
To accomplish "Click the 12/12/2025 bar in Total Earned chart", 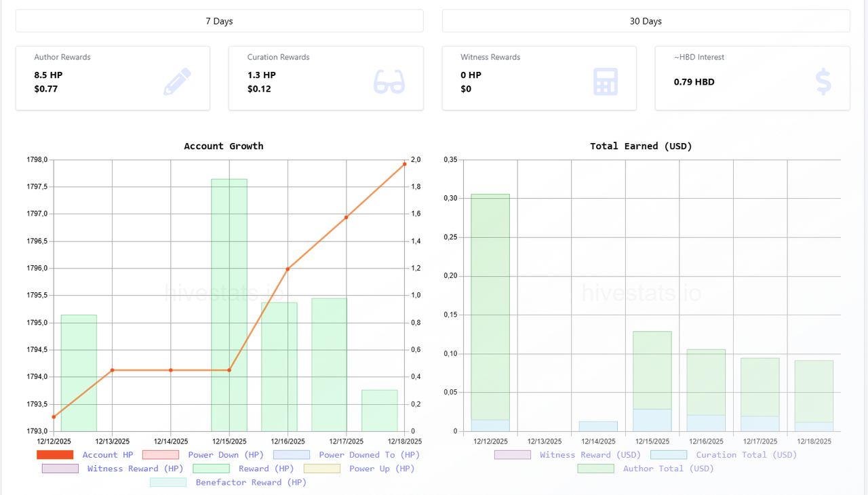I will click(x=490, y=313).
